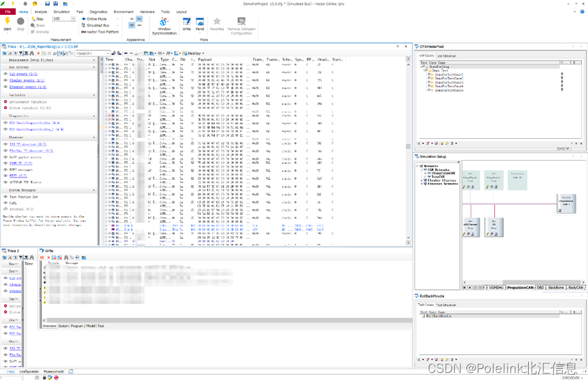Image resolution: width=588 pixels, height=381 pixels.
Task: Toggle the red icon beside Environment variables
Action: [5, 102]
